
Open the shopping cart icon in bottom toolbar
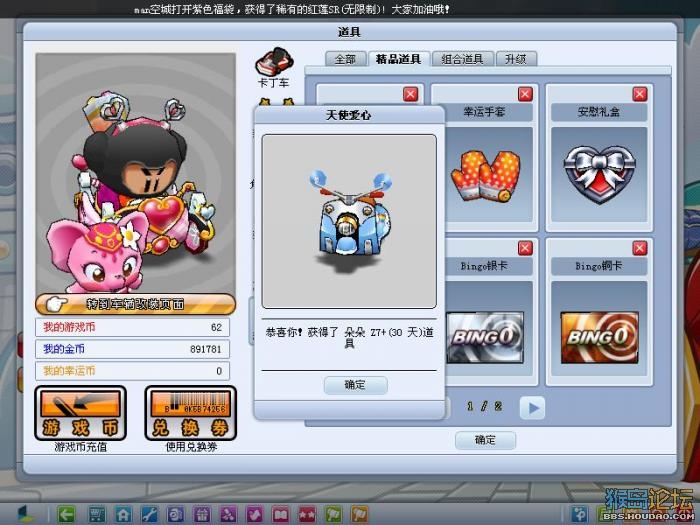[x=96, y=514]
